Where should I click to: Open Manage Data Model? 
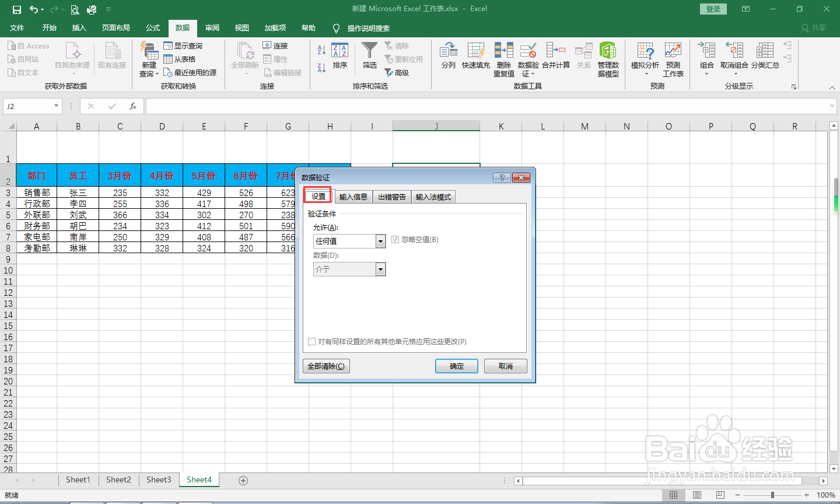pos(608,60)
